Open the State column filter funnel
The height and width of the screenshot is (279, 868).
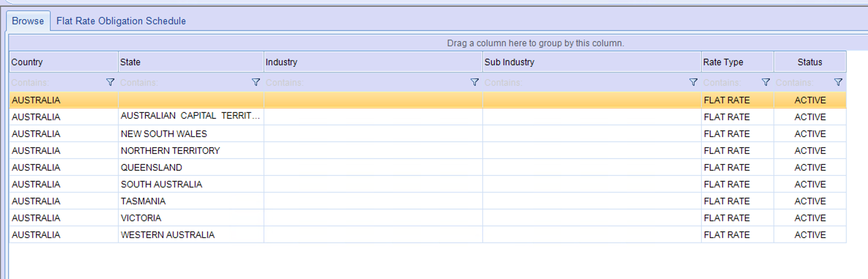(256, 82)
